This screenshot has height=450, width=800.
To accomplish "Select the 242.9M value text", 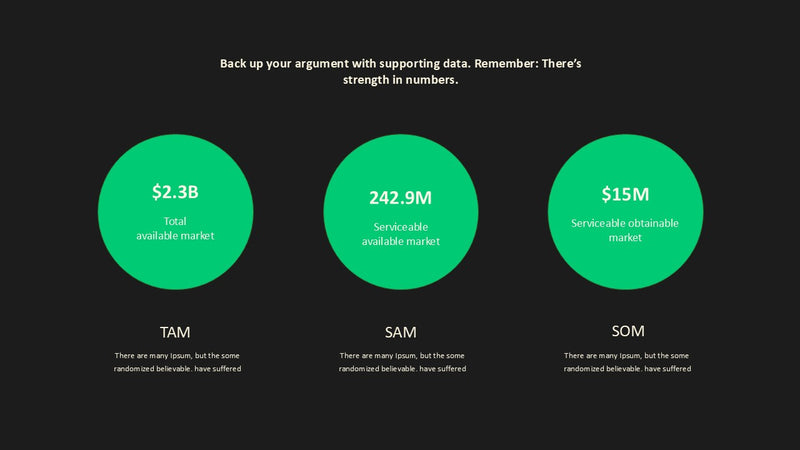I will pyautogui.click(x=401, y=197).
